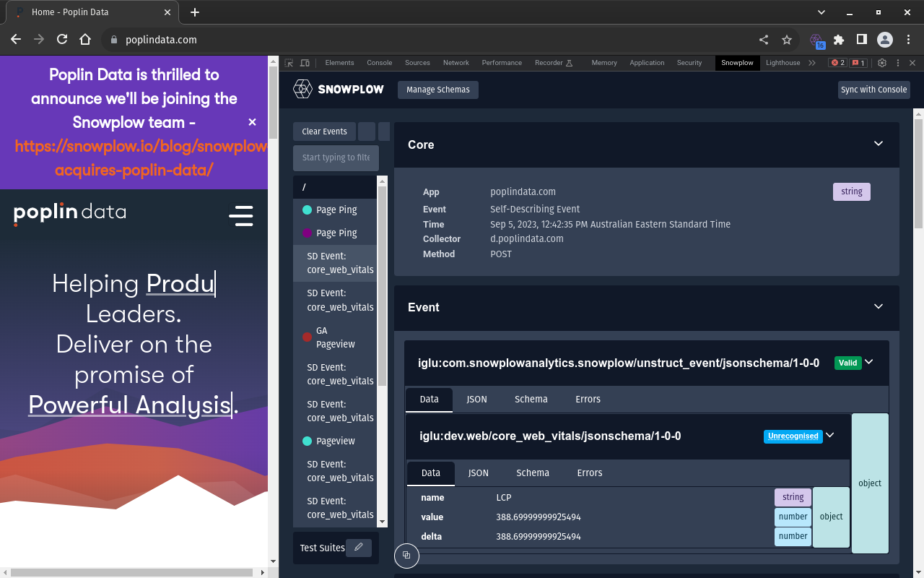Image resolution: width=924 pixels, height=578 pixels.
Task: Dismiss the purple announcement banner
Action: (x=252, y=122)
